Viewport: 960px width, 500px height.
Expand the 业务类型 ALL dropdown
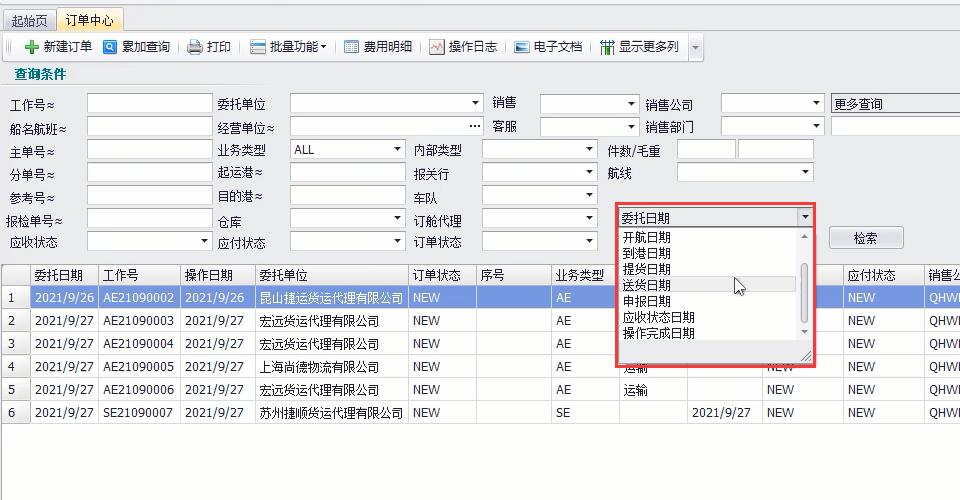pos(397,149)
